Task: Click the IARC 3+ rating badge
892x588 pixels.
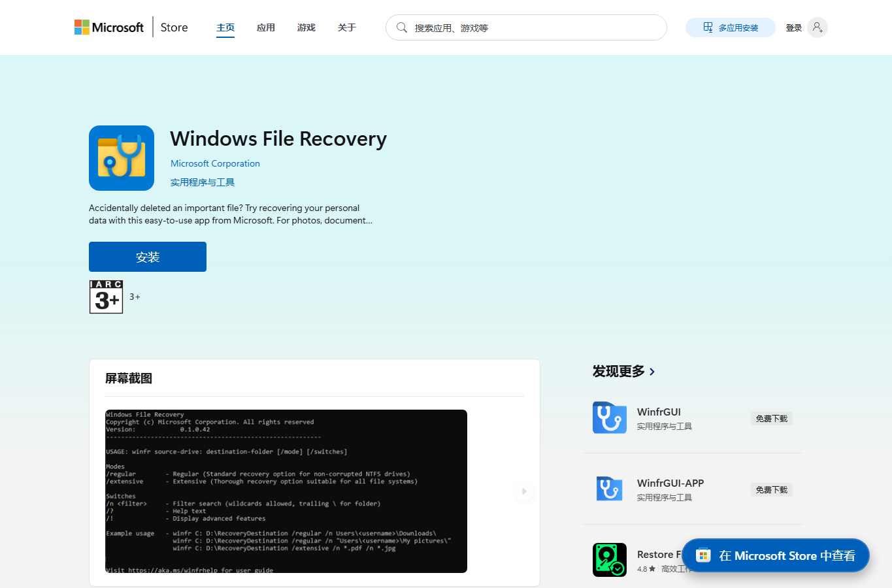Action: point(106,297)
